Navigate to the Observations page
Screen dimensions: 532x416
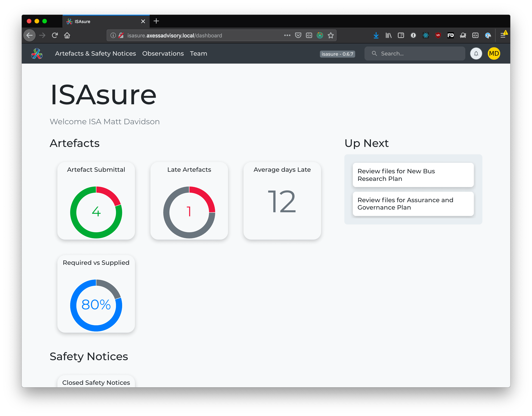coord(163,54)
